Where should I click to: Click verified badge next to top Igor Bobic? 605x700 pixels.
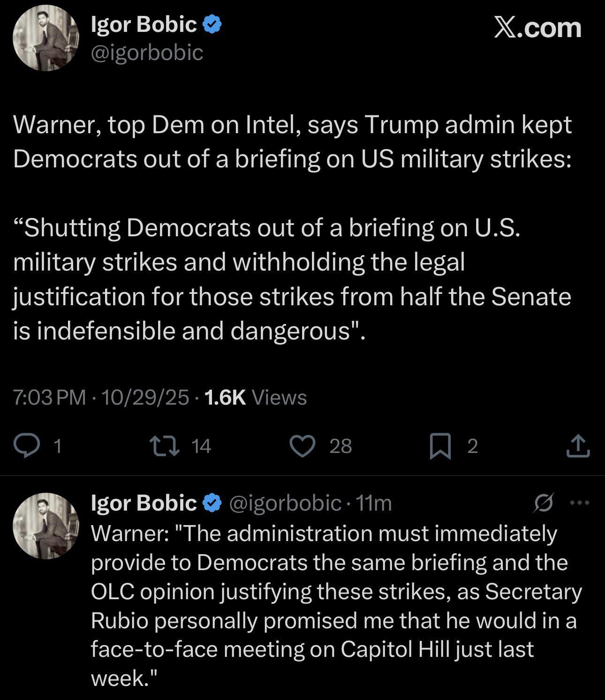click(212, 25)
